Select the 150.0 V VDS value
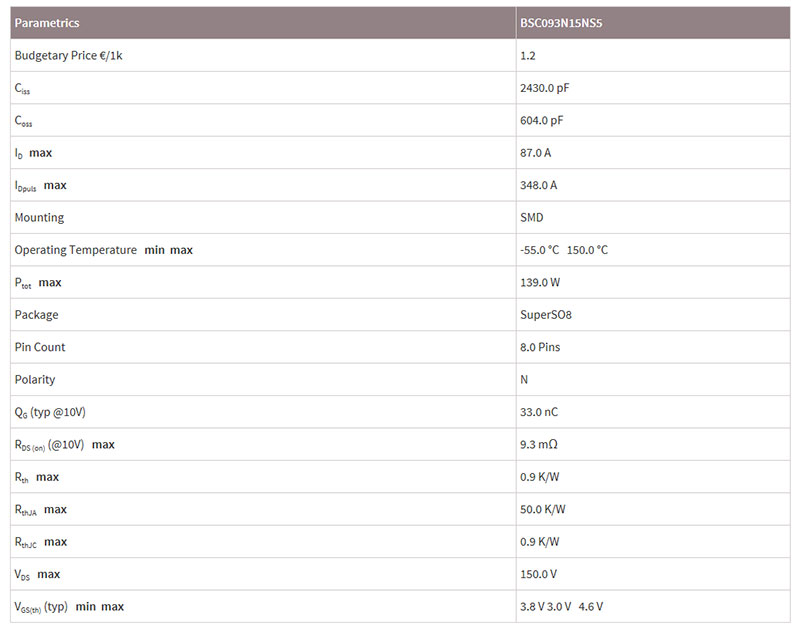Image resolution: width=800 pixels, height=629 pixels. (x=538, y=574)
